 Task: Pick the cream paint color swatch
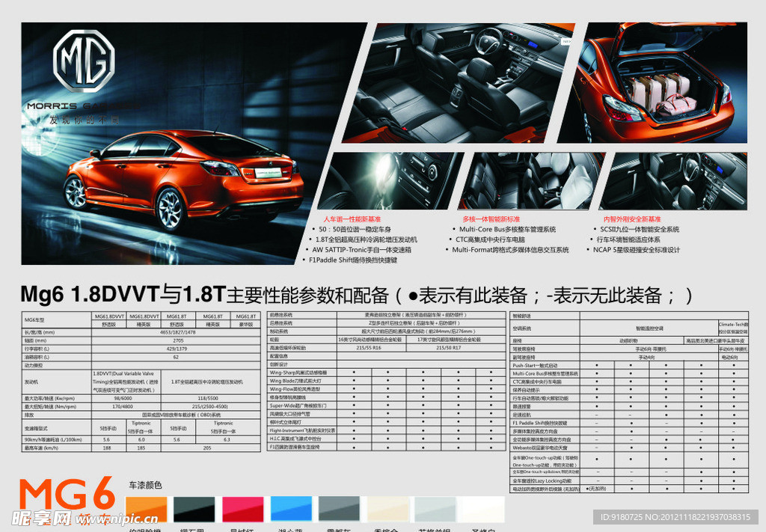click(x=387, y=510)
